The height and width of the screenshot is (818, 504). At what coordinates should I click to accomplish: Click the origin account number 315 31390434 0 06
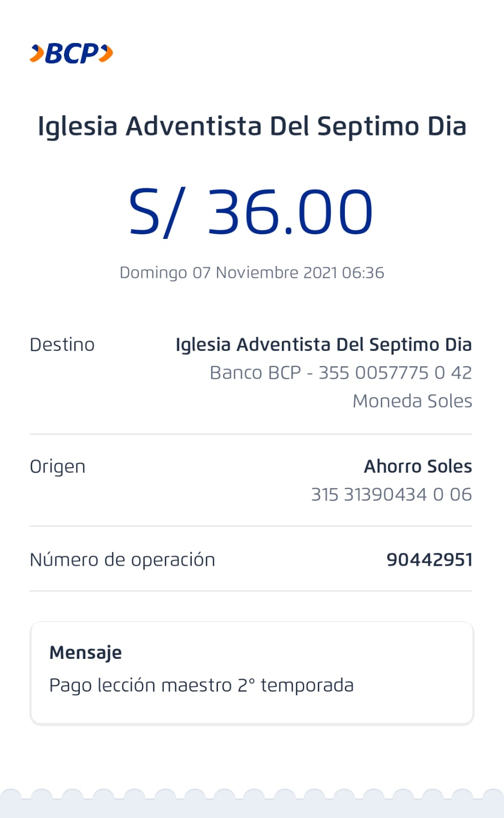(x=391, y=495)
